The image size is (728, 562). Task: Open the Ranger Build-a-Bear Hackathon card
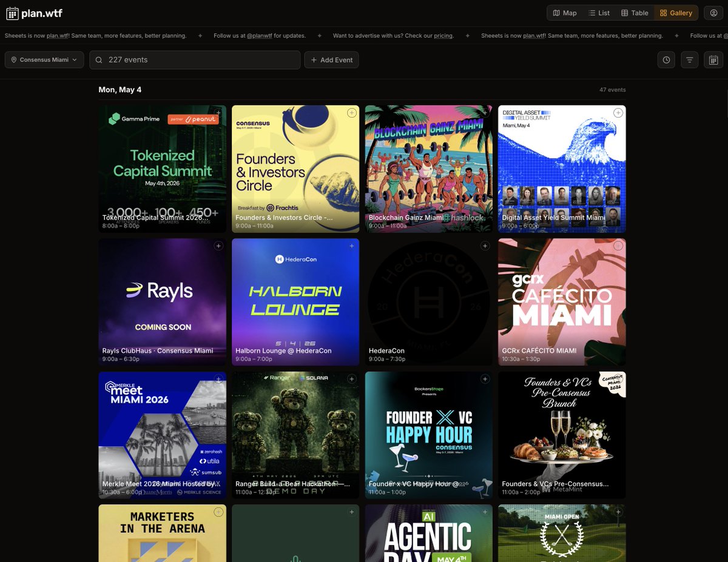[295, 435]
